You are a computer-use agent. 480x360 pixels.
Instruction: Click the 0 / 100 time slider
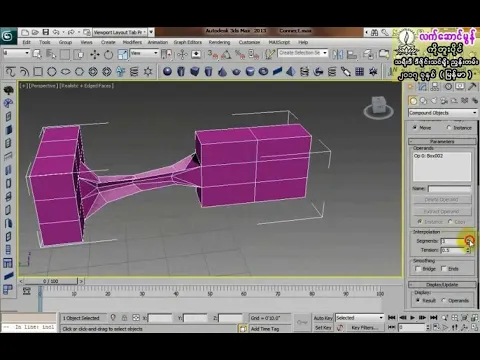51,281
